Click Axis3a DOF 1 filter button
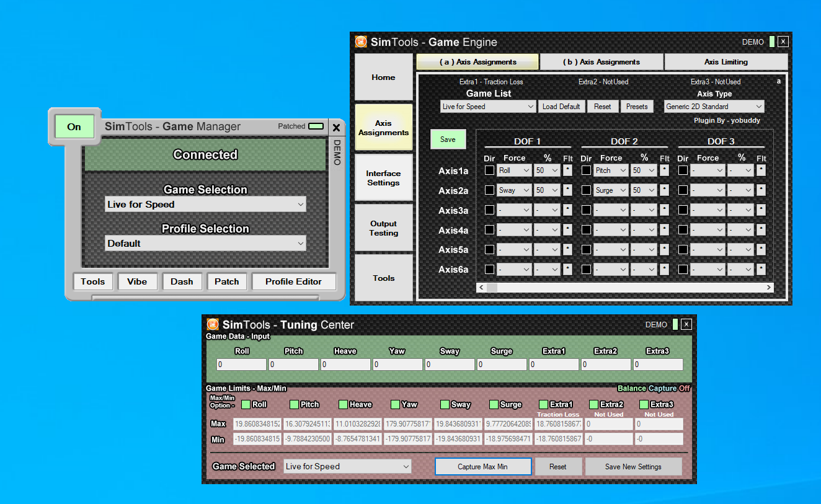 [x=567, y=210]
